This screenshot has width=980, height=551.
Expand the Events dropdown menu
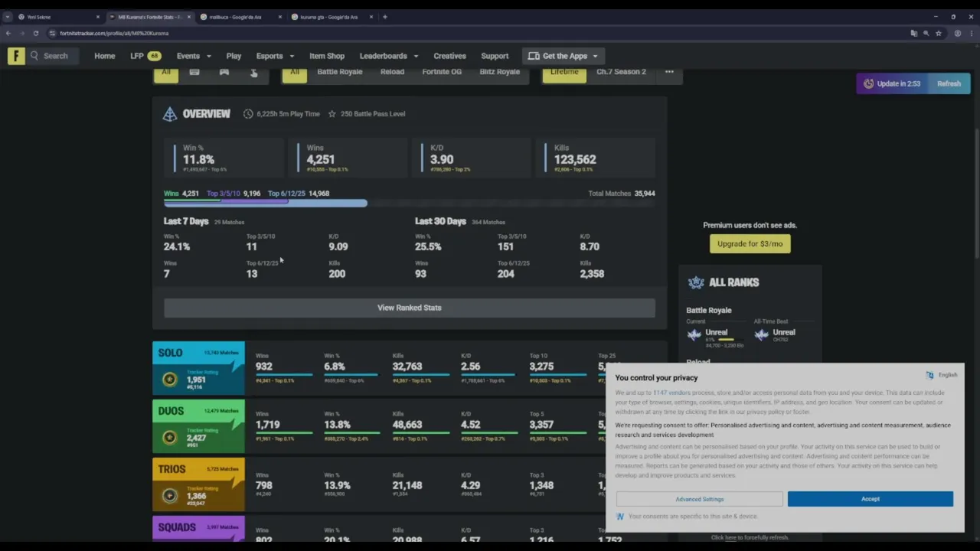tap(194, 56)
